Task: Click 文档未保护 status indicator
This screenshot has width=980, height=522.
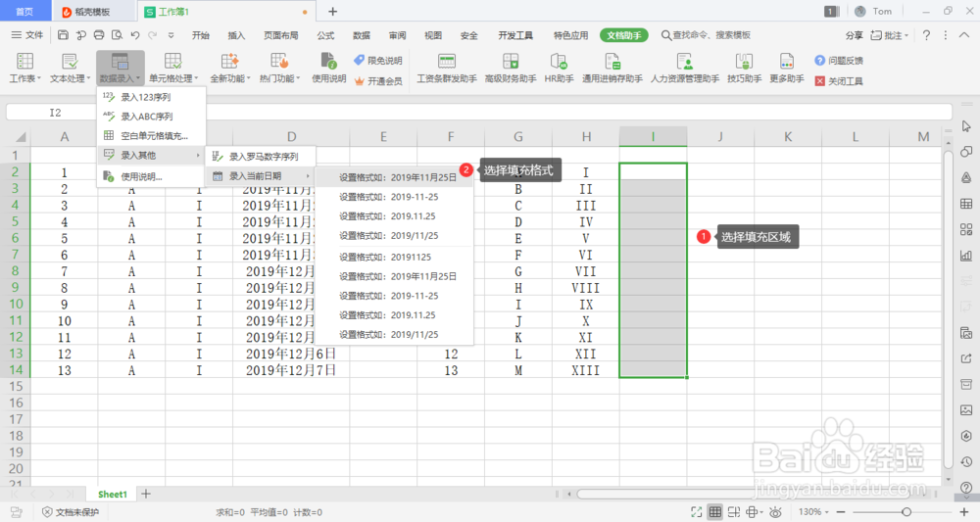Action: (71, 512)
